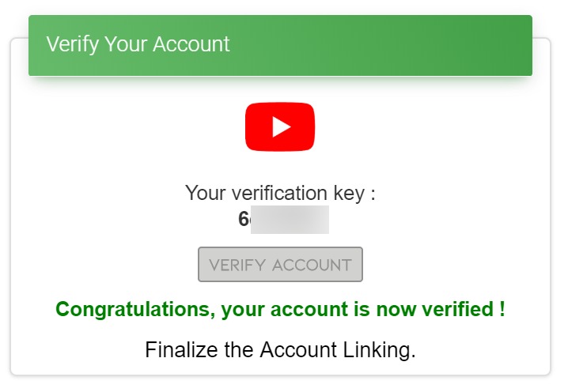Screen dimensions: 568x392
Task: Click the 'Your verification key :' label
Action: [x=280, y=193]
